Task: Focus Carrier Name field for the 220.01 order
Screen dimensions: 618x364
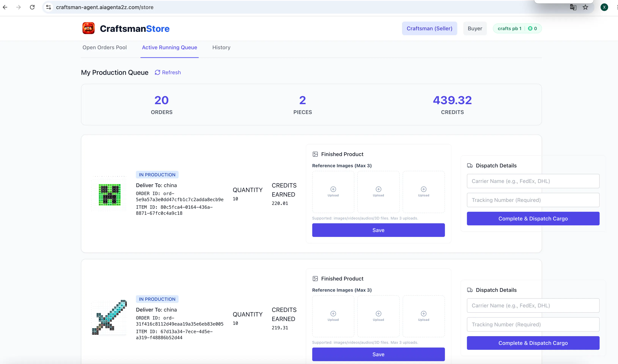Action: pos(533,181)
